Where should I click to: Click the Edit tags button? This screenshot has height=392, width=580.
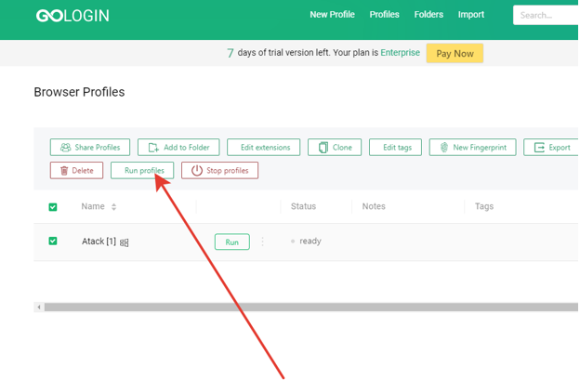(395, 147)
